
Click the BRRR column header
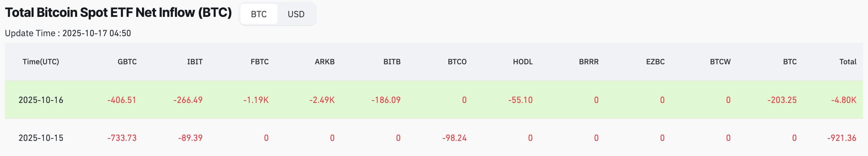[589, 62]
